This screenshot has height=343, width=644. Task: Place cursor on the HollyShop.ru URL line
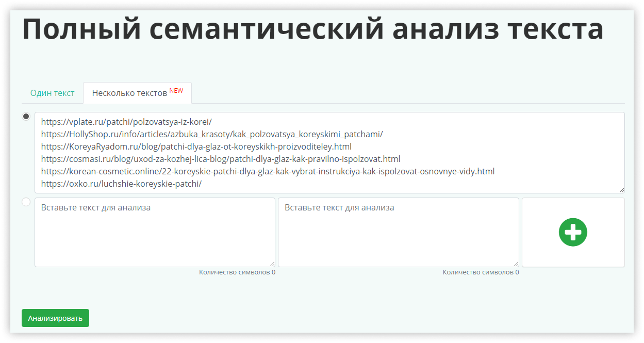(212, 134)
